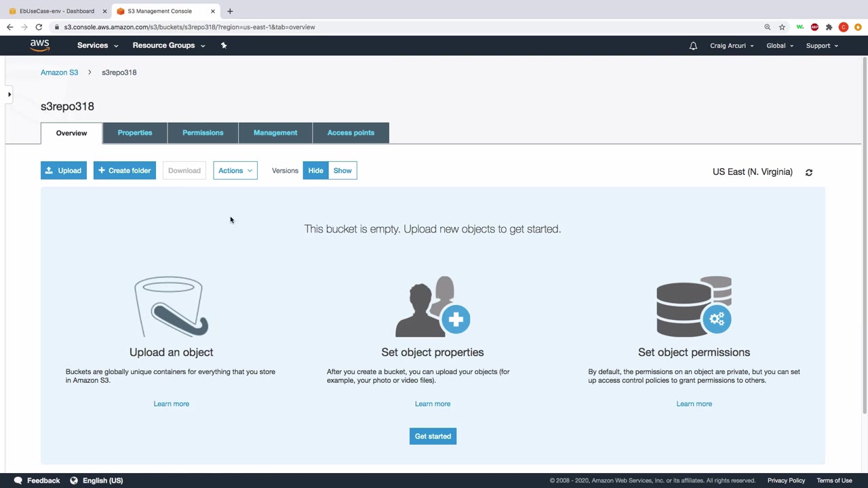
Task: Open the Support dropdown menu
Action: click(822, 46)
